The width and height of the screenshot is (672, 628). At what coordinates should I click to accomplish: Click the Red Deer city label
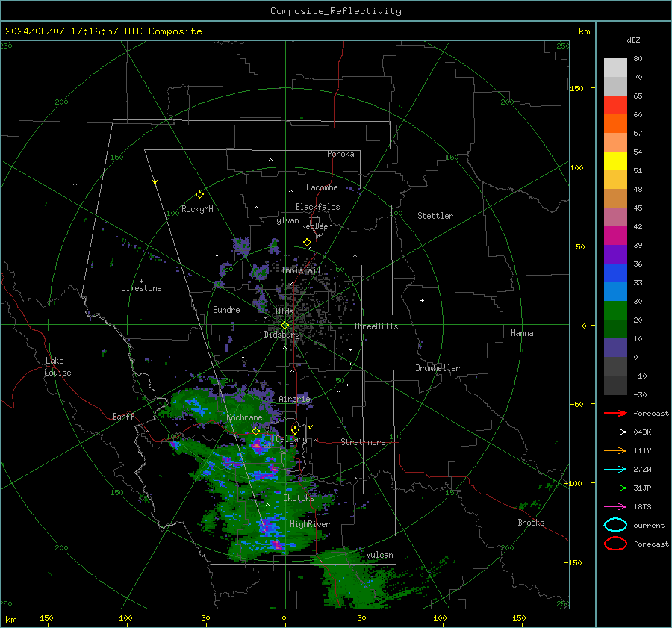[x=317, y=226]
